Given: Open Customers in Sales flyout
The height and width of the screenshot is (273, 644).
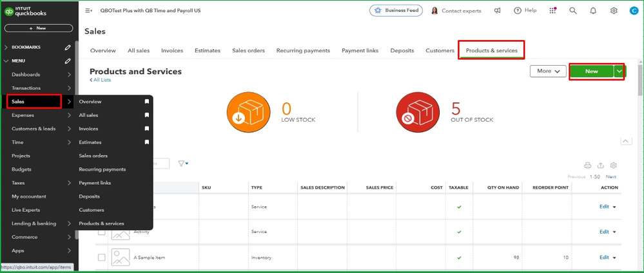Looking at the screenshot, I should pyautogui.click(x=92, y=210).
